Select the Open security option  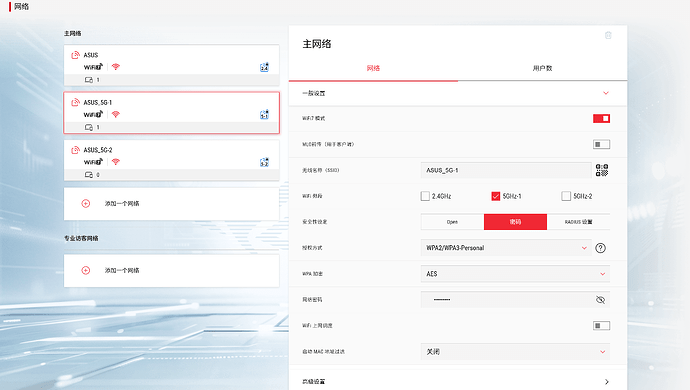tap(452, 222)
